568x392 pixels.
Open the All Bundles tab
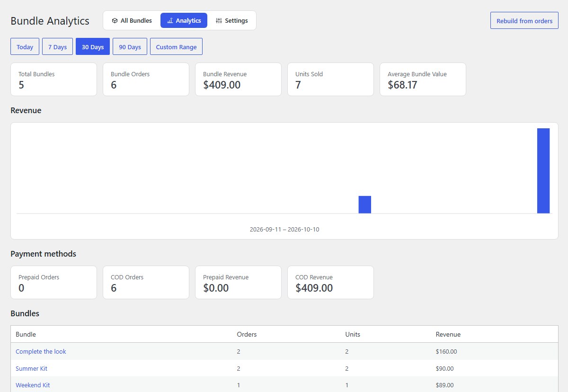pos(132,21)
